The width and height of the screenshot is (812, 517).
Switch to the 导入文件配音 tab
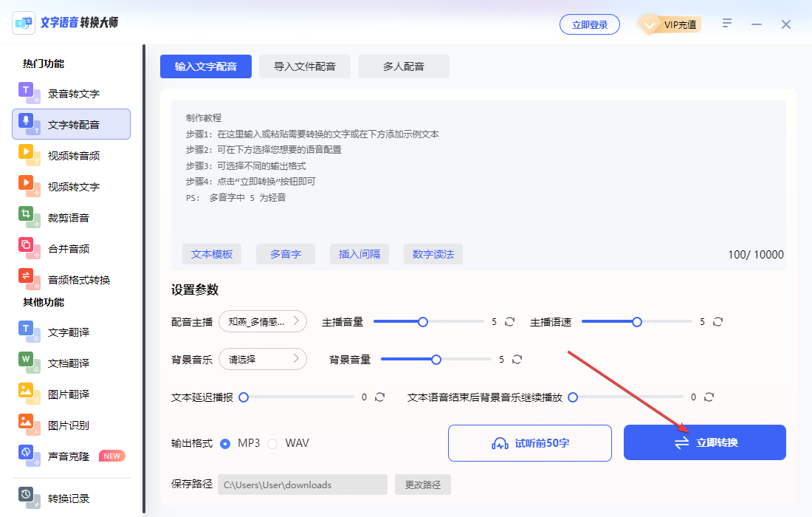(304, 66)
